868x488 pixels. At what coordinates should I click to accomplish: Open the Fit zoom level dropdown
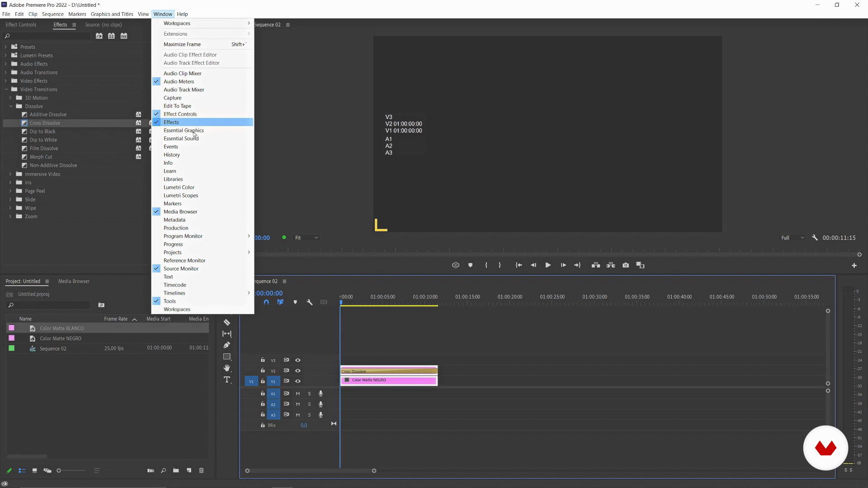pyautogui.click(x=307, y=238)
